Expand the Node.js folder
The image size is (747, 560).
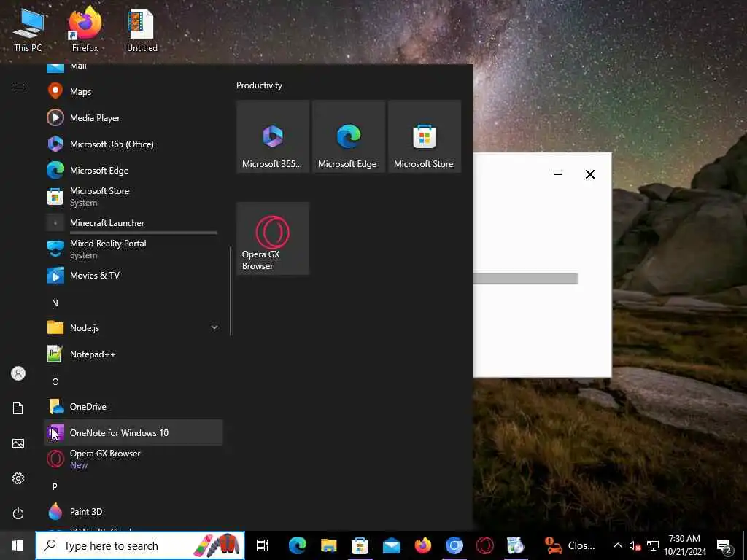point(214,327)
